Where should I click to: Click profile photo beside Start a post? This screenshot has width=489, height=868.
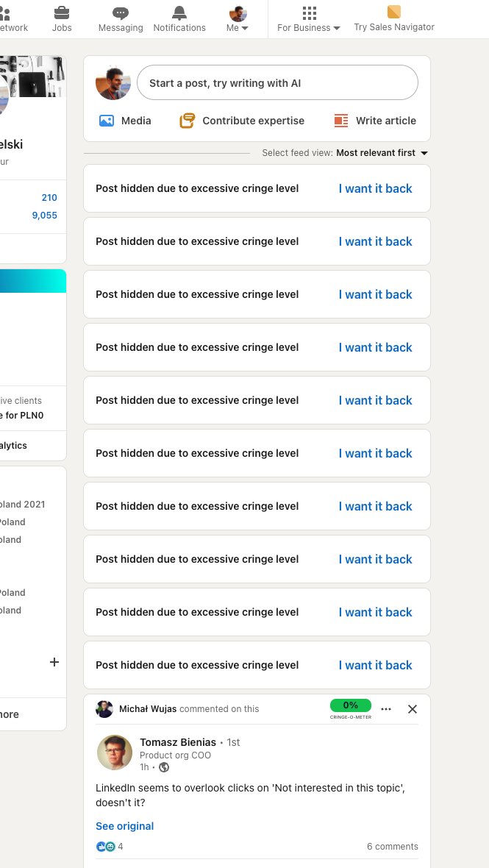coord(113,83)
